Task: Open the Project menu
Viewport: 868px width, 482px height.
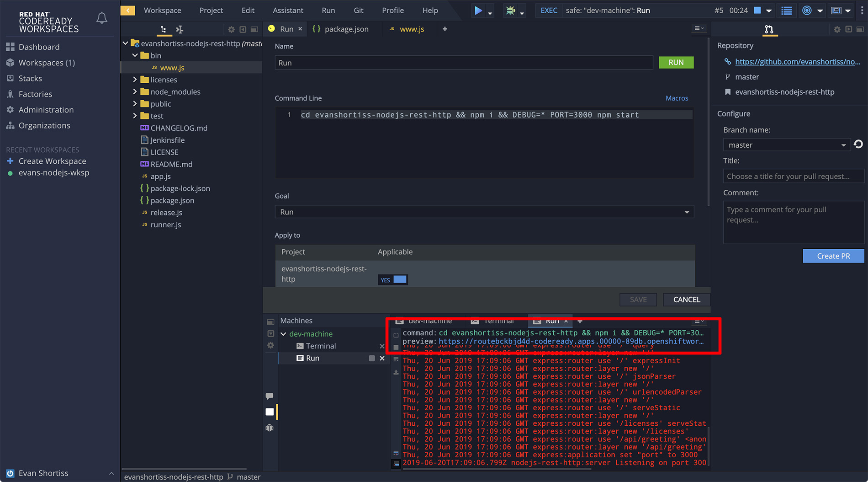Action: pyautogui.click(x=211, y=10)
